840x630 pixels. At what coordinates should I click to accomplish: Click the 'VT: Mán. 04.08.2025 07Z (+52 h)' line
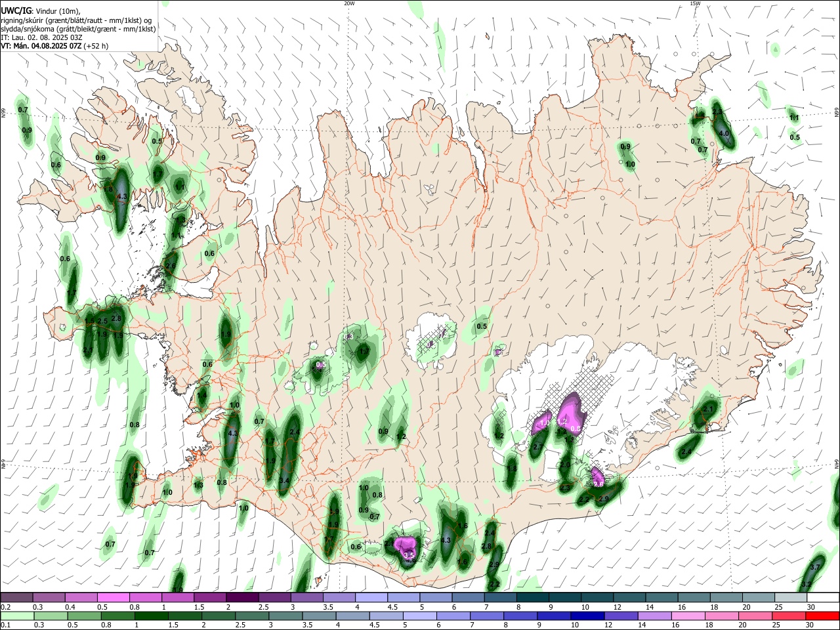[54, 46]
